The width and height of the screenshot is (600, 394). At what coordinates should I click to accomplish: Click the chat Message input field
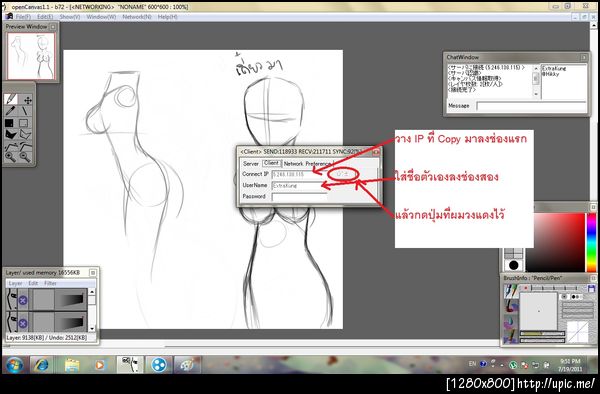(531, 106)
